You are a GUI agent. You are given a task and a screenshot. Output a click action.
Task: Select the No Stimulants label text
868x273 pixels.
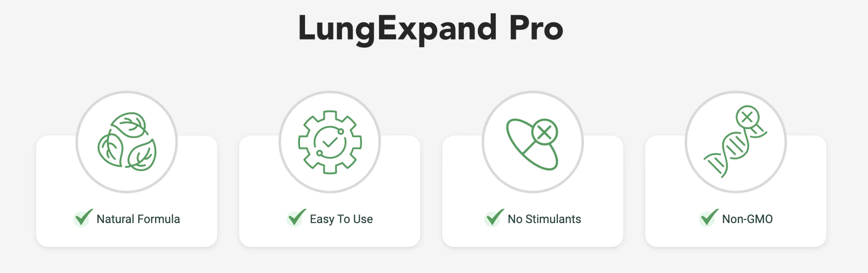(x=544, y=219)
